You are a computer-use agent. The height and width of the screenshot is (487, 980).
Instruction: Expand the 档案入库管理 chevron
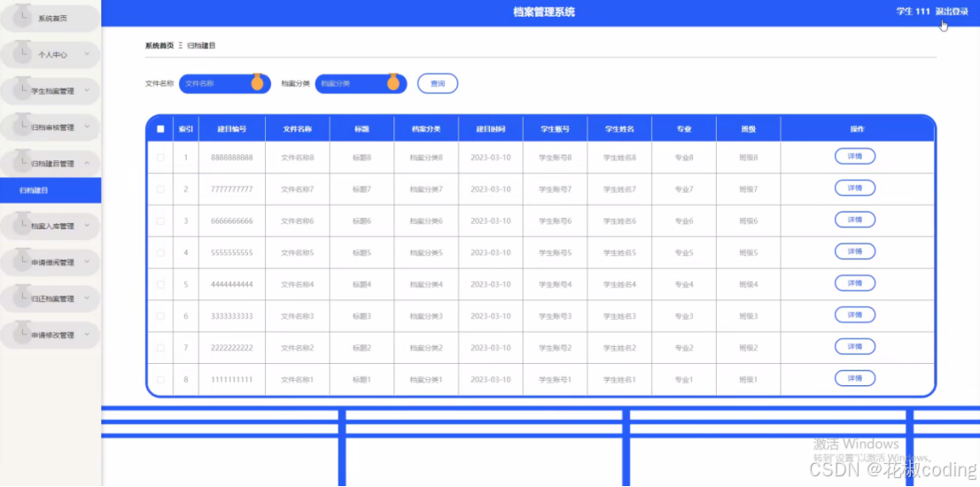pyautogui.click(x=87, y=226)
